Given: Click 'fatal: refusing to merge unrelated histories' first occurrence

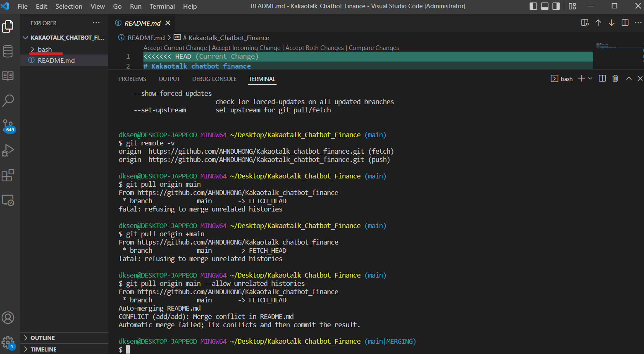Looking at the screenshot, I should tap(200, 209).
